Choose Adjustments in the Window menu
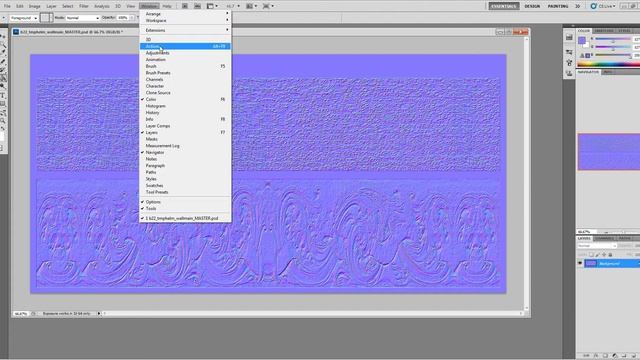Screen dimensions: 640x360 185,53
